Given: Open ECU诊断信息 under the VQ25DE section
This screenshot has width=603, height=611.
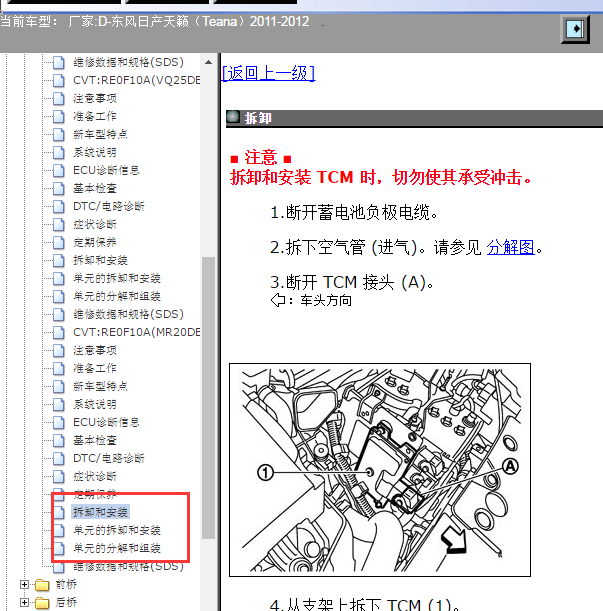Looking at the screenshot, I should [x=106, y=170].
